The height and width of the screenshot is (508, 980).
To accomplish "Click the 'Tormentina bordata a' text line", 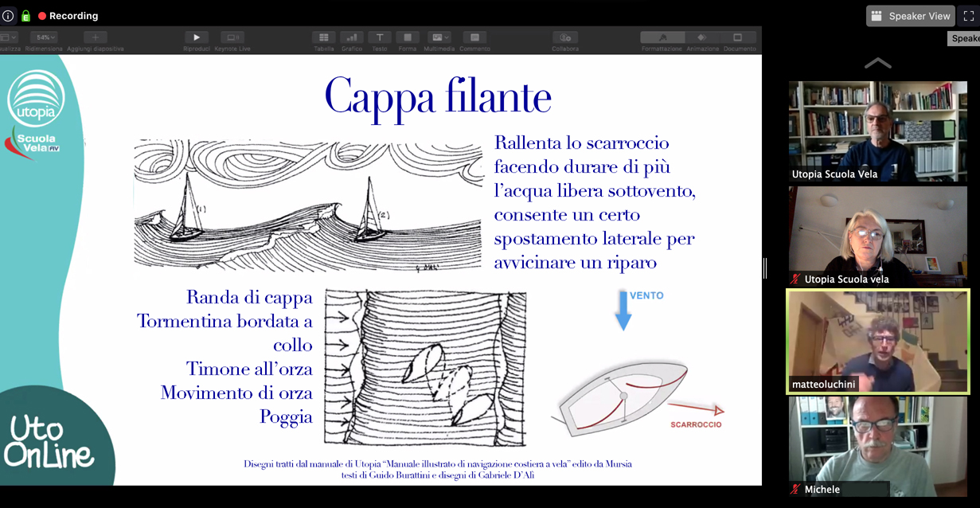I will pyautogui.click(x=225, y=321).
